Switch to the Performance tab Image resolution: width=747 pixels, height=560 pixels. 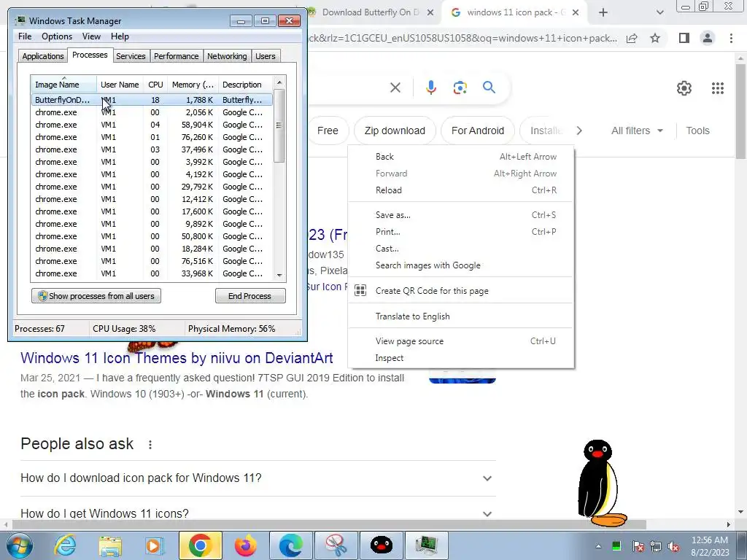click(x=177, y=56)
